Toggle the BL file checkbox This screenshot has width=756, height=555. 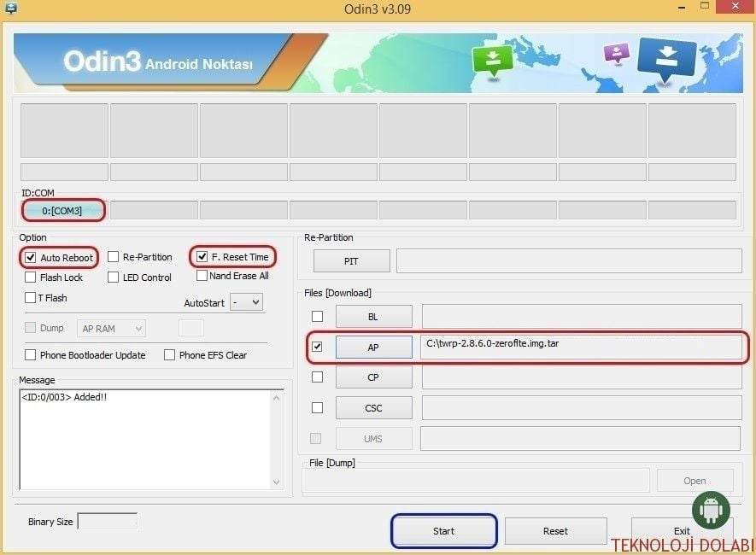[317, 316]
